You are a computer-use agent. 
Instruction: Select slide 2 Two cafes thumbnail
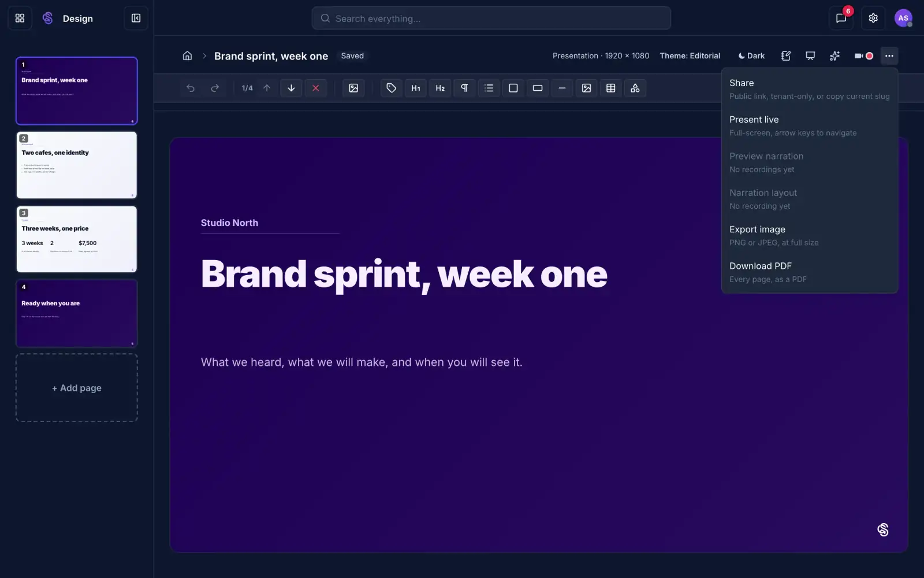coord(77,165)
